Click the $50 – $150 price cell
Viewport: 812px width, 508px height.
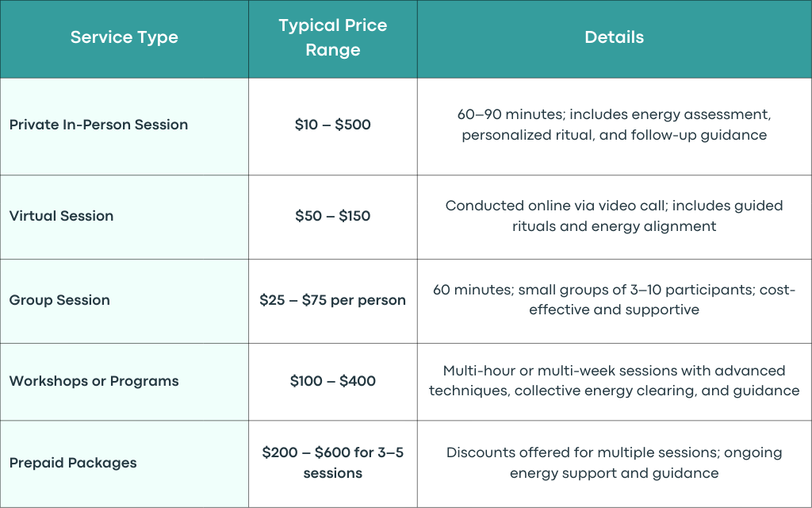(x=332, y=216)
